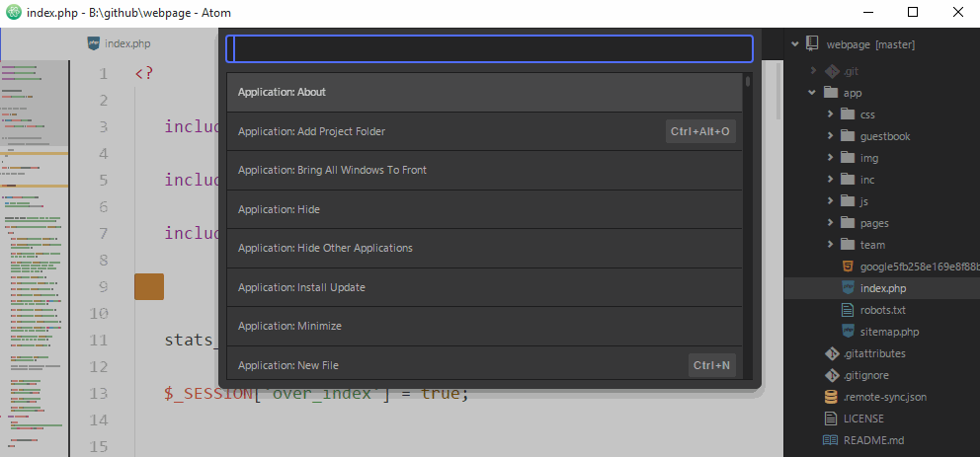
Task: Expand the team folder chevron
Action: click(830, 245)
